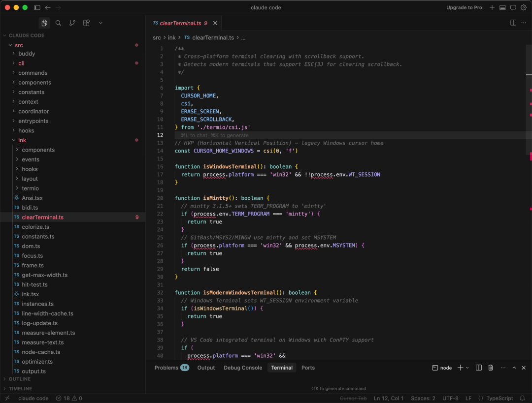Kill terminal with the trash icon
The height and width of the screenshot is (403, 532).
(491, 368)
